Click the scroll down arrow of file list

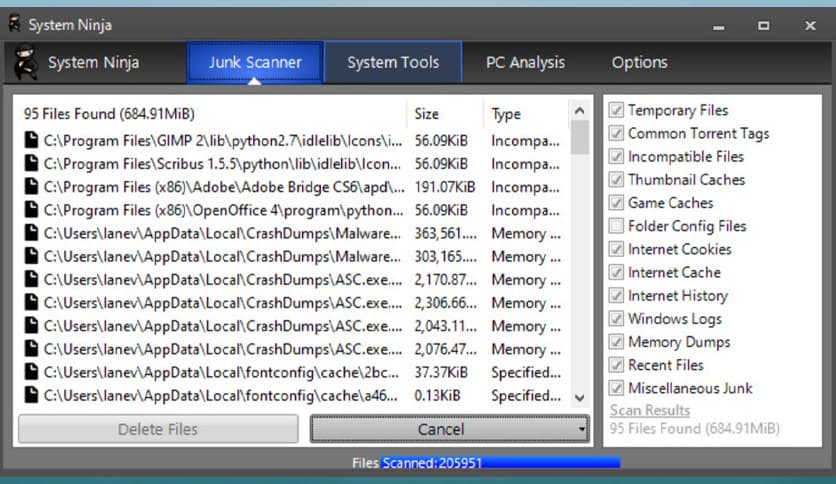[x=580, y=398]
